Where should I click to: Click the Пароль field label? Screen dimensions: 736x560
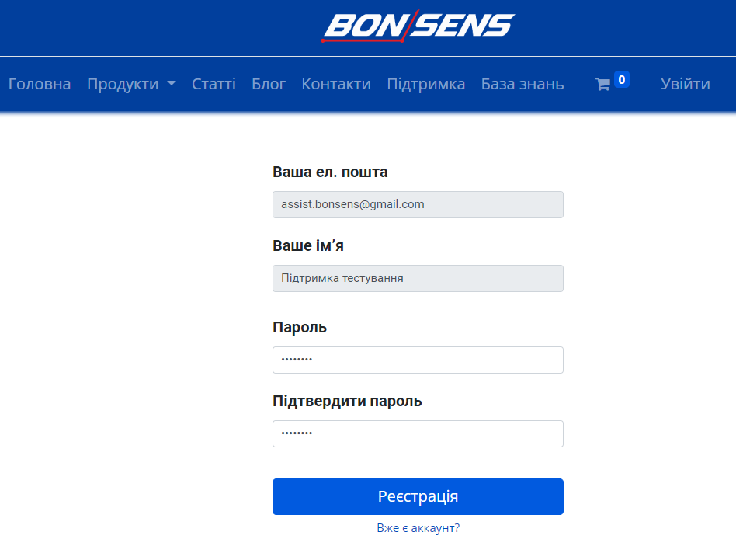point(300,327)
